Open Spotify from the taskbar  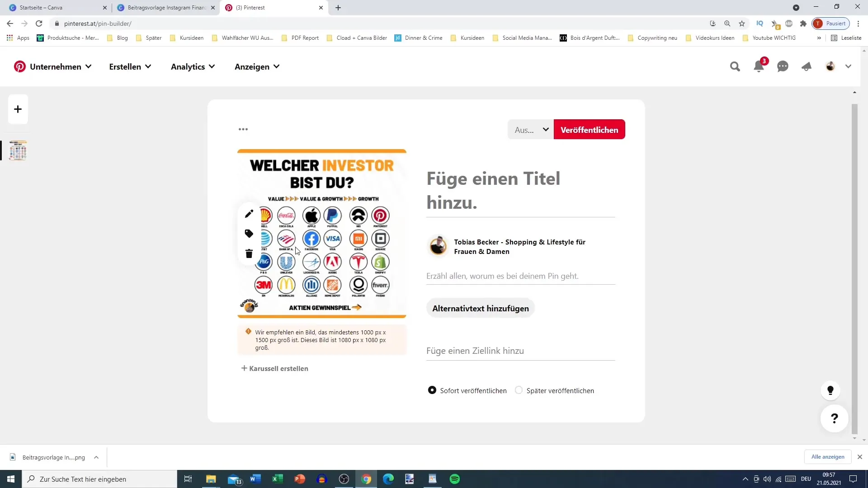[x=455, y=479]
